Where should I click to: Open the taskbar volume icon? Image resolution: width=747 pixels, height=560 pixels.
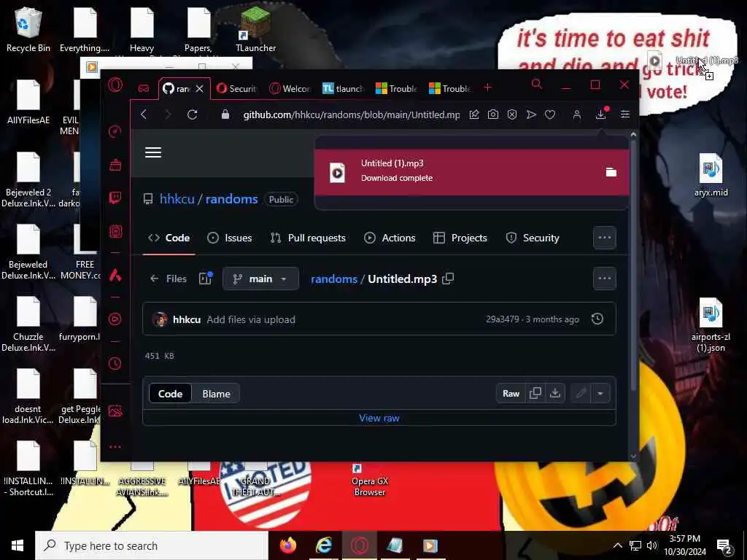651,545
